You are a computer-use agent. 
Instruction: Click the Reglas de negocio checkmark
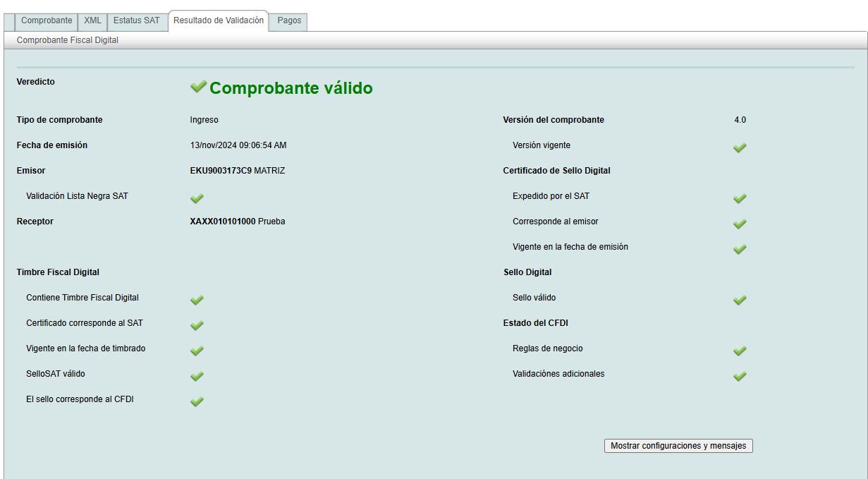click(x=740, y=351)
